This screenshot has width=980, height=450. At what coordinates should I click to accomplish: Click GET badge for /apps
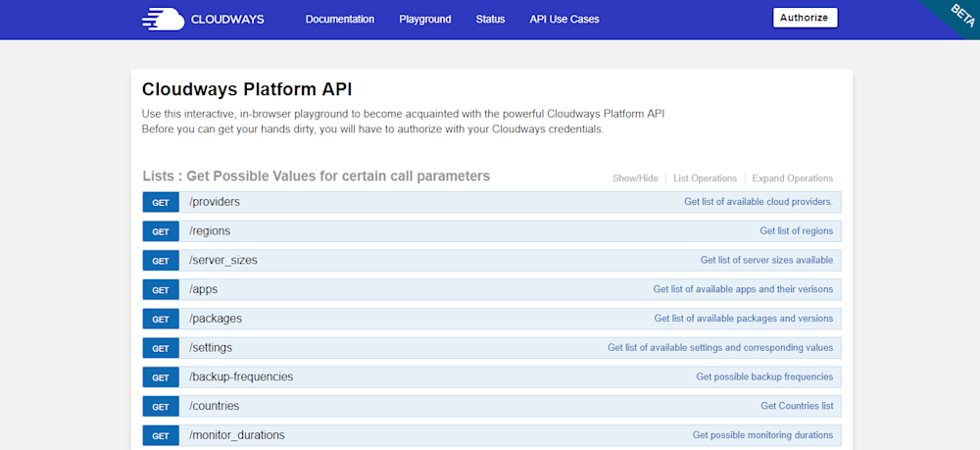coord(161,290)
